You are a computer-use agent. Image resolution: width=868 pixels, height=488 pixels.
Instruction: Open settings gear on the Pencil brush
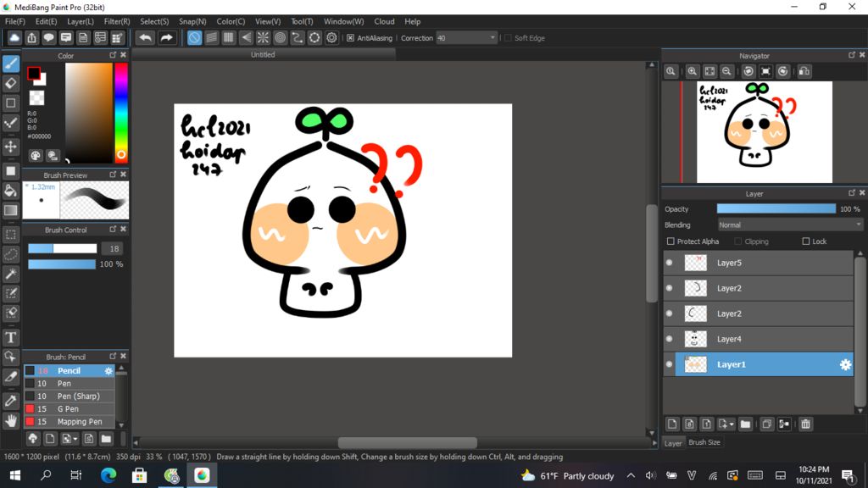[108, 371]
